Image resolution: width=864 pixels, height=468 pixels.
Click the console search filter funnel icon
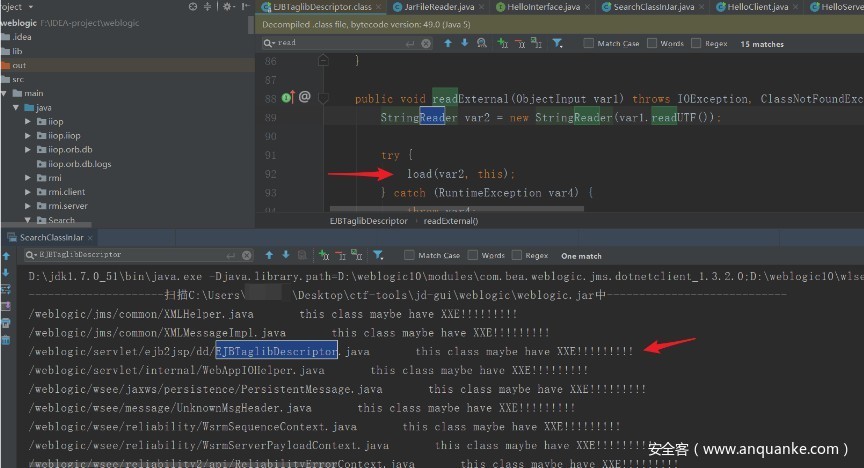click(379, 255)
